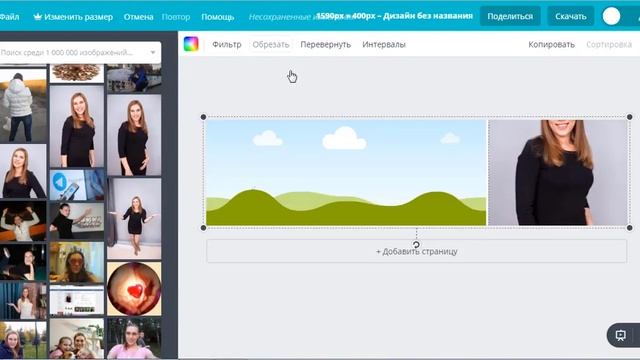Open the Файл menu

coord(9,17)
